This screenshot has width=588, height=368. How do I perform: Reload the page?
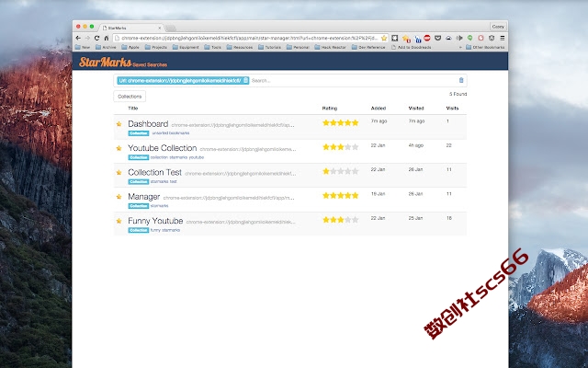pos(96,38)
